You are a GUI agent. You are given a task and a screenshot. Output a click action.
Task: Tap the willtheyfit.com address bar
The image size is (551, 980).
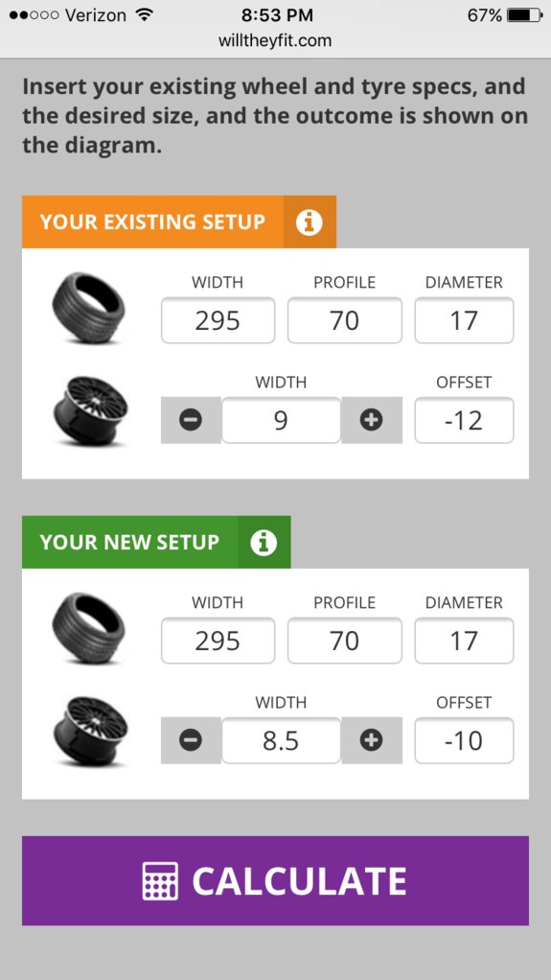[276, 41]
